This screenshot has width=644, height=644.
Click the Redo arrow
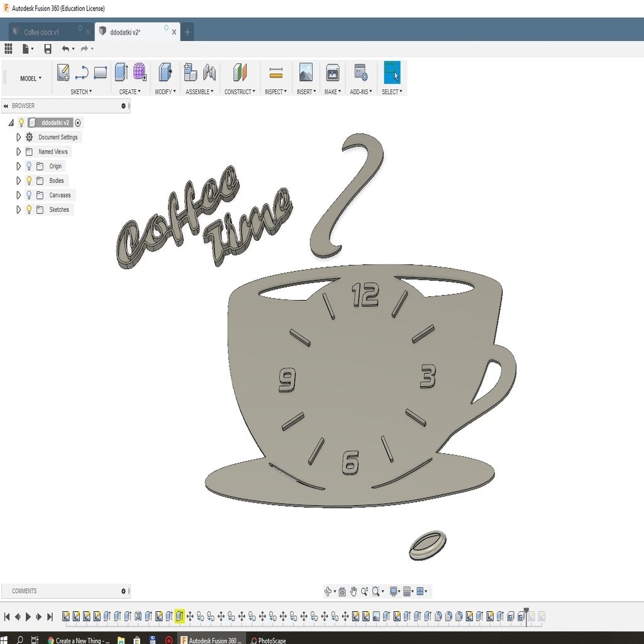[84, 49]
